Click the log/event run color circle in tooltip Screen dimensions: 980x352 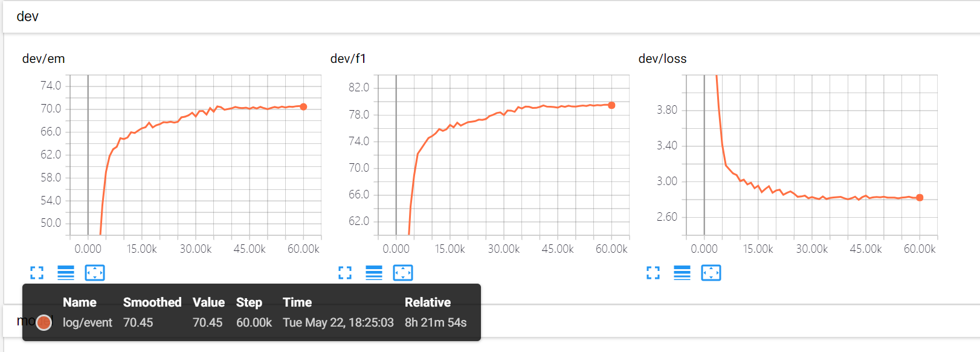(44, 323)
